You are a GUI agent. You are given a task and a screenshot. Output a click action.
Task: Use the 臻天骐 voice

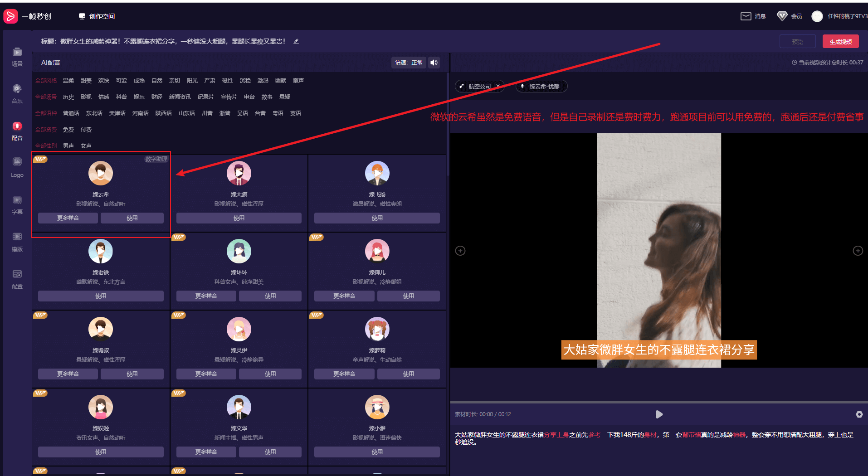pos(239,218)
